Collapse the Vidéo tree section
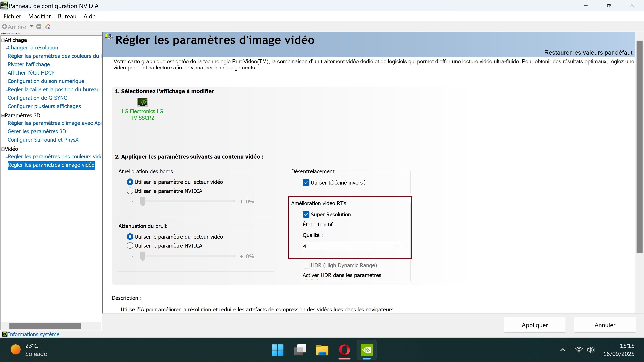The width and height of the screenshot is (644, 362). click(3, 149)
